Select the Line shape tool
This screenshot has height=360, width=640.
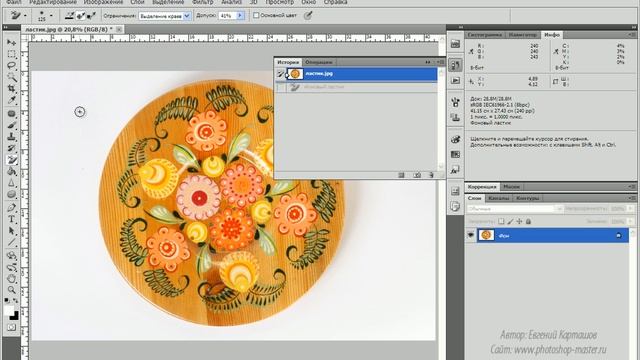(11, 242)
